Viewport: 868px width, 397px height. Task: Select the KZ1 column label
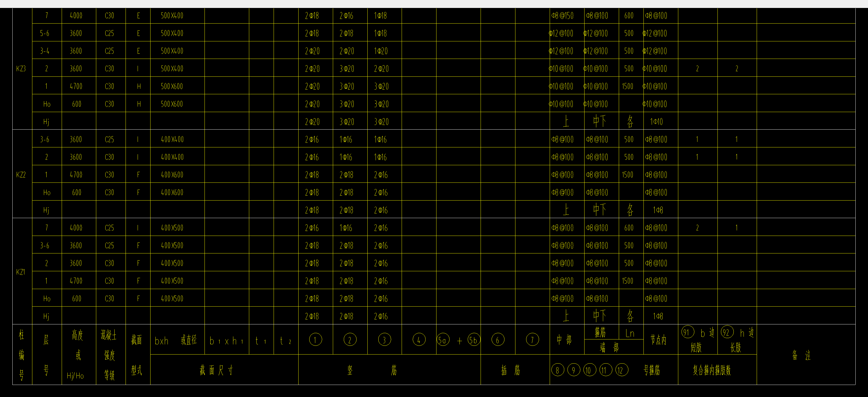(x=21, y=272)
